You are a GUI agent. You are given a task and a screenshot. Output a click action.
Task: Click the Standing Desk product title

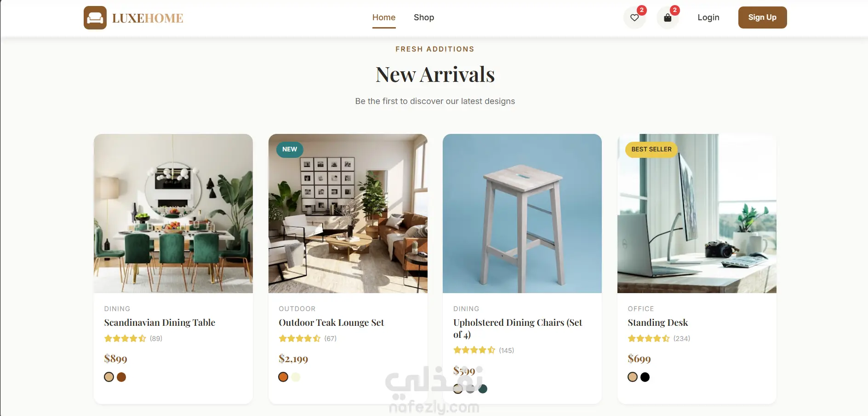[x=658, y=323]
